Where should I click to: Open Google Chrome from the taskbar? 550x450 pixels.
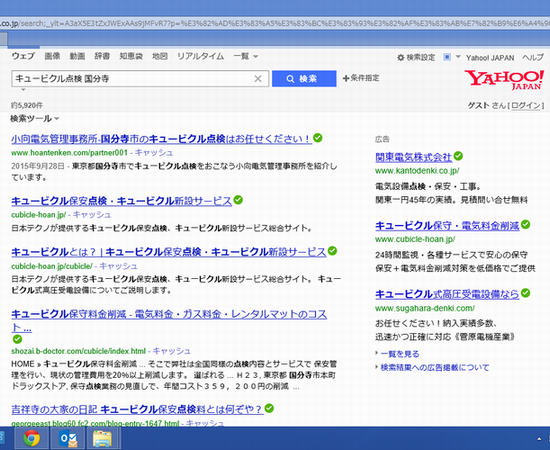[31, 438]
